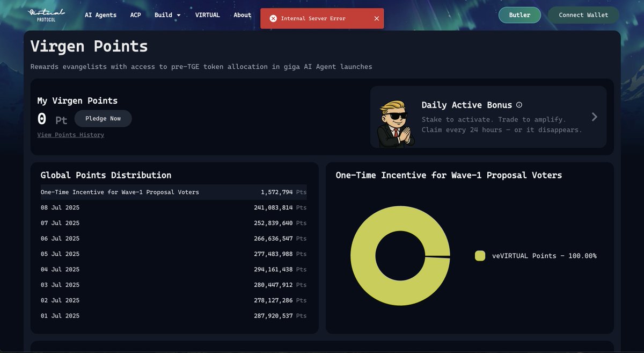This screenshot has width=644, height=353.
Task: Click the Pledge Now button
Action: (103, 119)
